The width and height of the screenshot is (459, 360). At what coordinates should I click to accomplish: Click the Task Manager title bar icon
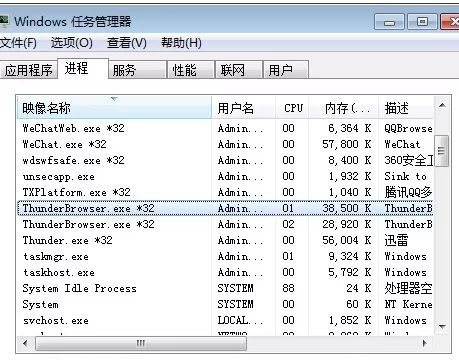(x=4, y=22)
